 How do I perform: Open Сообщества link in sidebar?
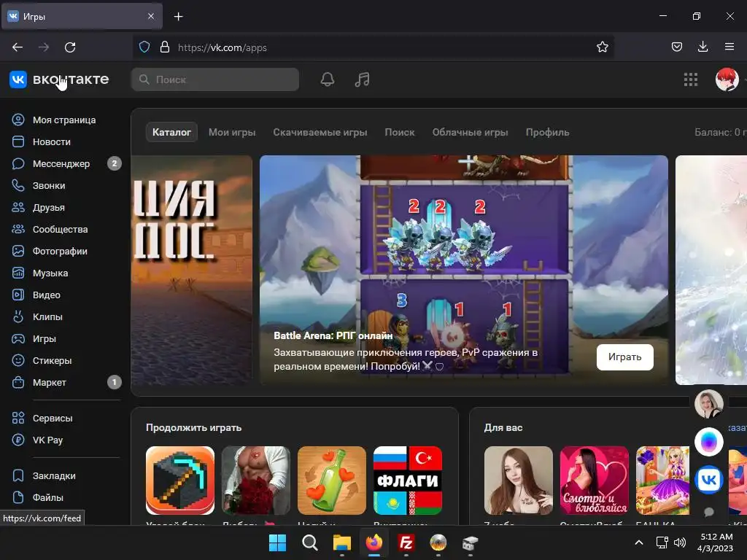pyautogui.click(x=60, y=230)
